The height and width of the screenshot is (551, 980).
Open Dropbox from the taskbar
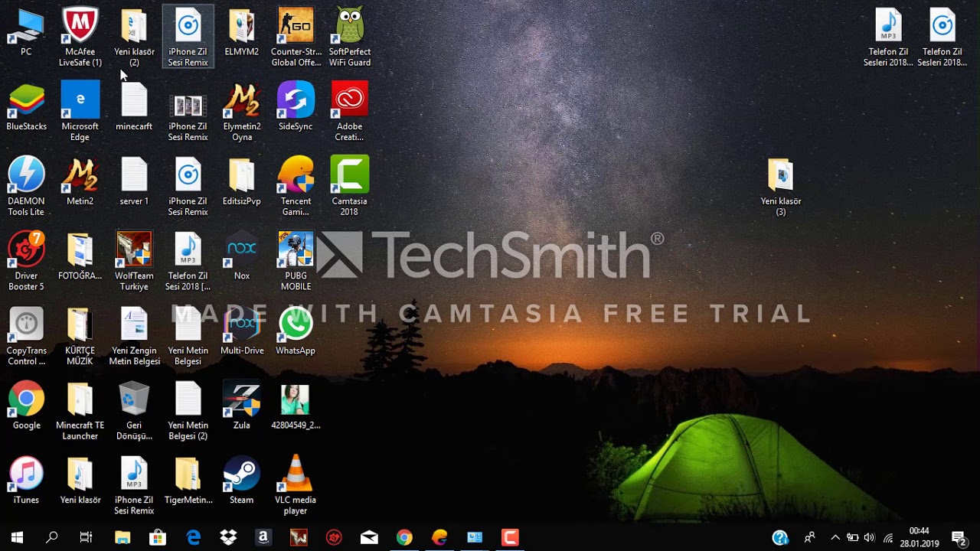click(228, 538)
